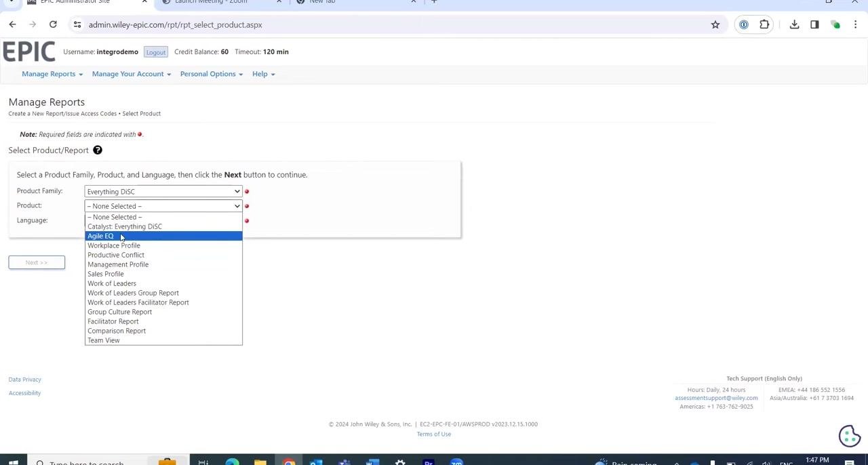Image resolution: width=868 pixels, height=465 pixels.
Task: Open File Explorer from the taskbar
Action: point(260,462)
